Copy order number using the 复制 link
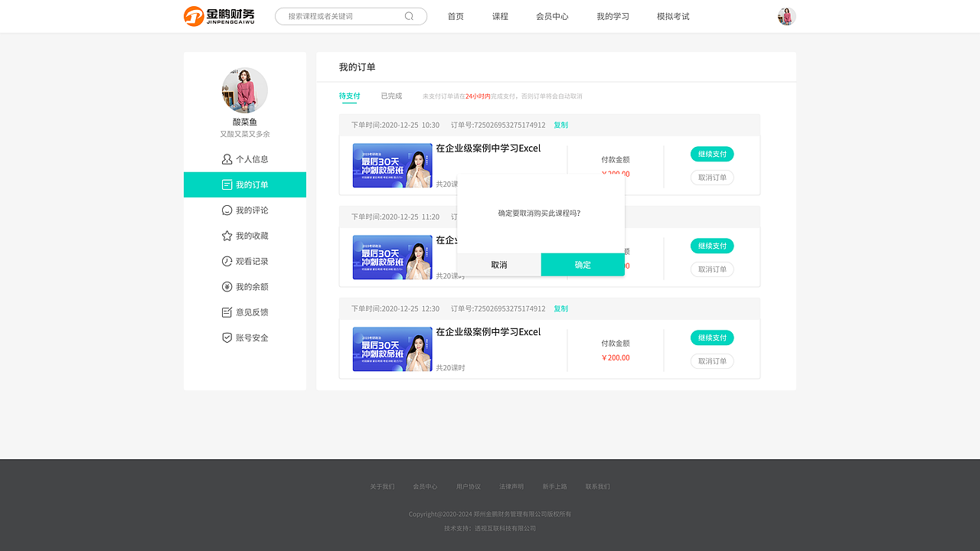Screen dimensions: 980x551 560,125
